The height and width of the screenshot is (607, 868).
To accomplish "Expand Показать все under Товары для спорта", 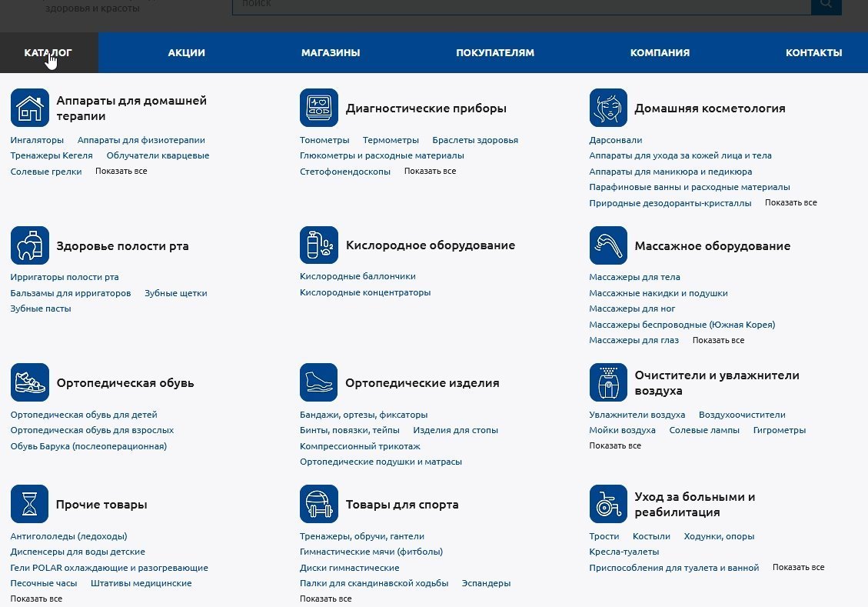I will (x=325, y=599).
